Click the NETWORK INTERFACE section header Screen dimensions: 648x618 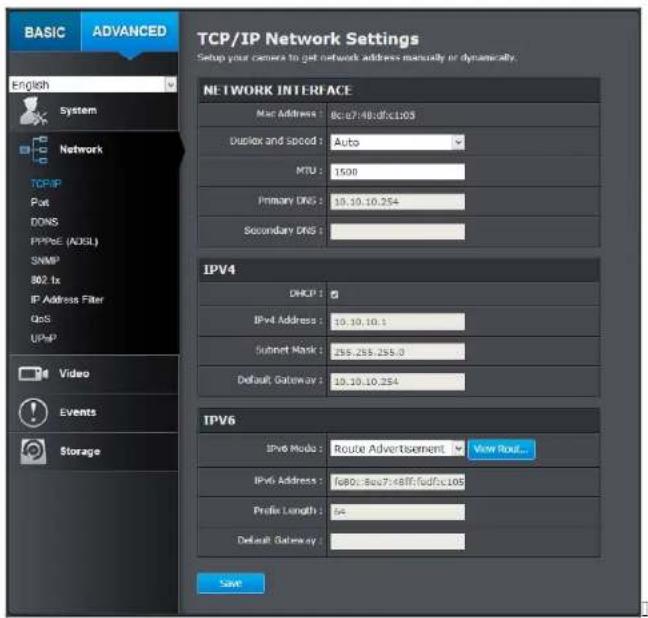pyautogui.click(x=399, y=90)
